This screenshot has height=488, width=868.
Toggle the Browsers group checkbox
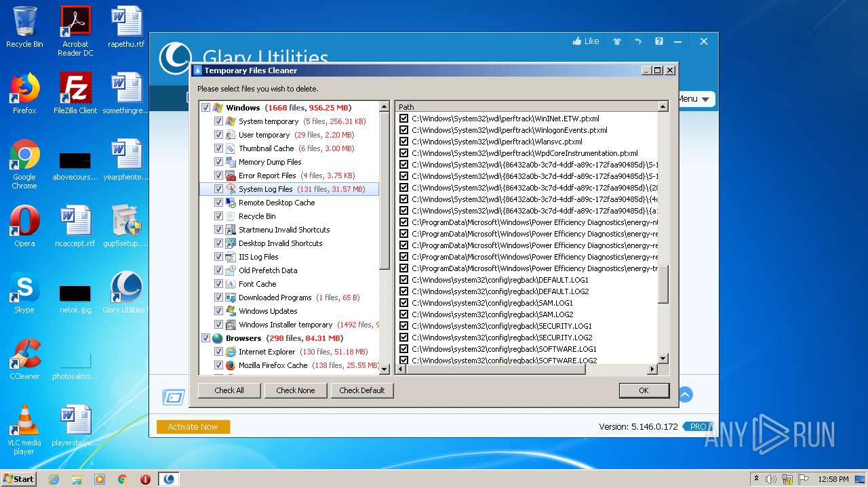click(x=205, y=338)
